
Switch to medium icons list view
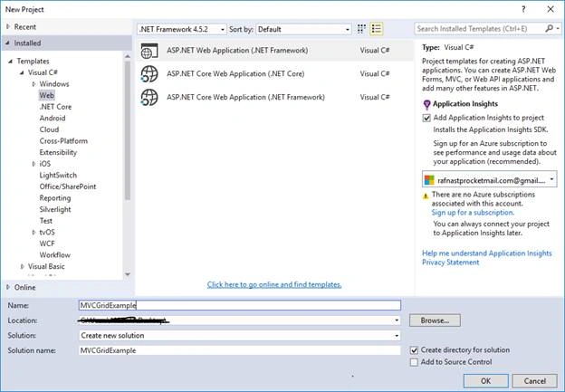(x=376, y=29)
